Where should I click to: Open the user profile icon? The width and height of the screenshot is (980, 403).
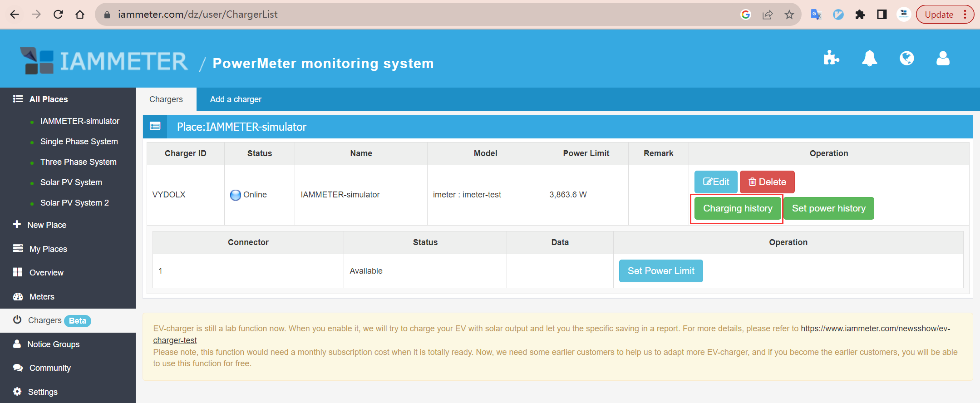tap(943, 58)
